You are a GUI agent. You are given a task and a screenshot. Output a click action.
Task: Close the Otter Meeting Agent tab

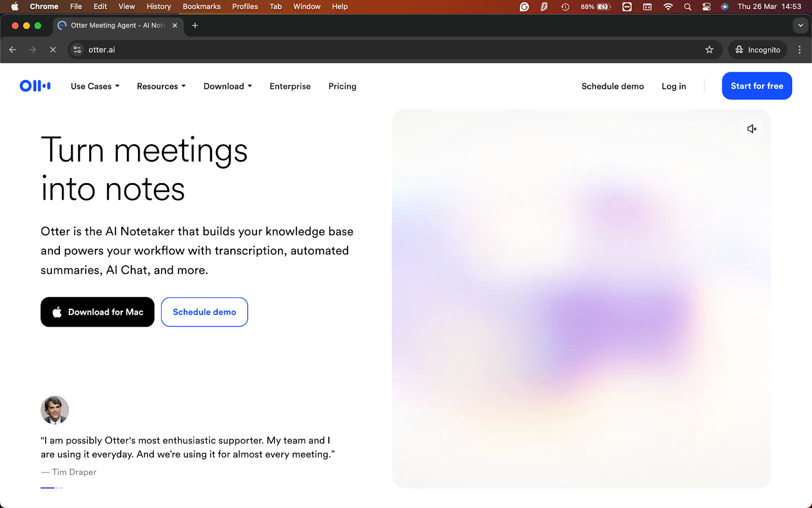[175, 25]
